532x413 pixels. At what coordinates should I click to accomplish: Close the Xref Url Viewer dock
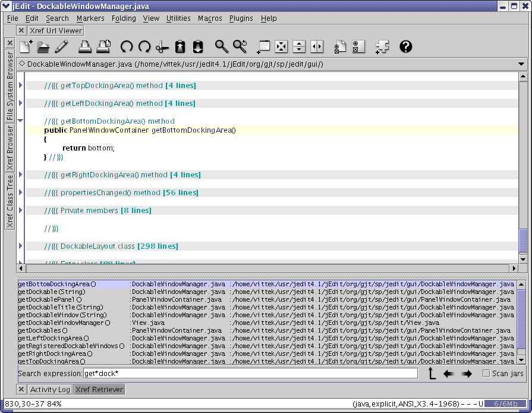click(21, 30)
